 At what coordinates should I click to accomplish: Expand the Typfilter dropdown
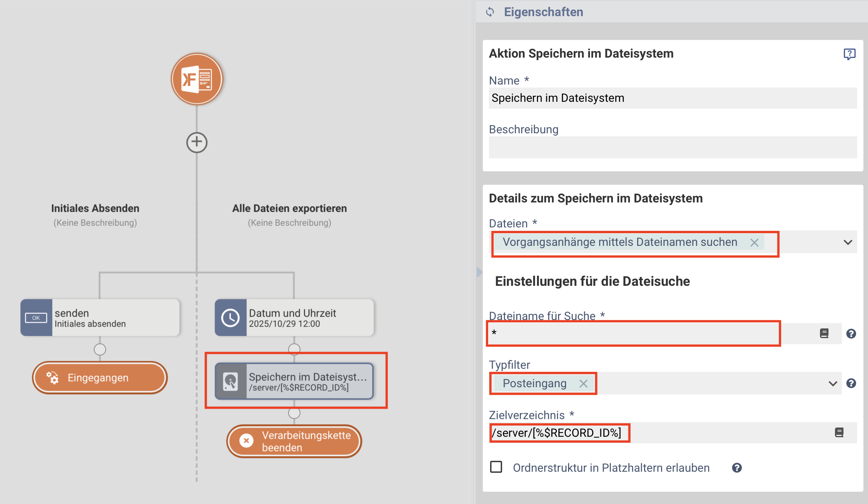click(x=833, y=383)
